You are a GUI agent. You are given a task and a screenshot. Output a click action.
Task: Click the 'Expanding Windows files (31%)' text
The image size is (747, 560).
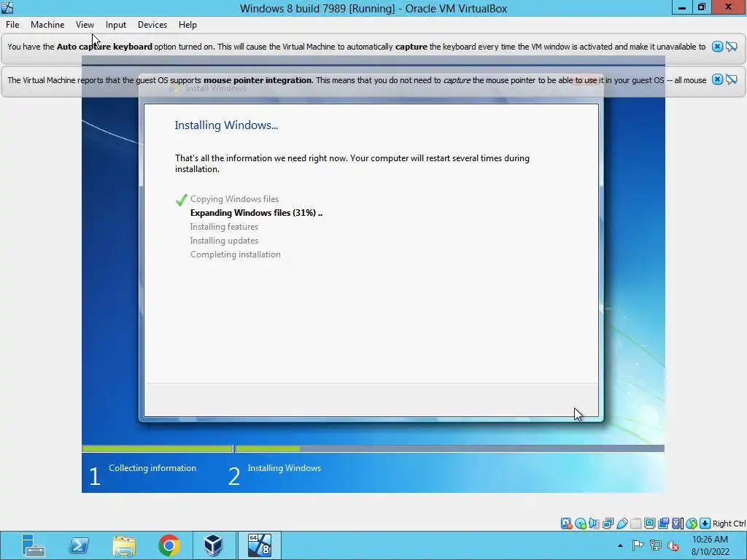click(x=256, y=213)
